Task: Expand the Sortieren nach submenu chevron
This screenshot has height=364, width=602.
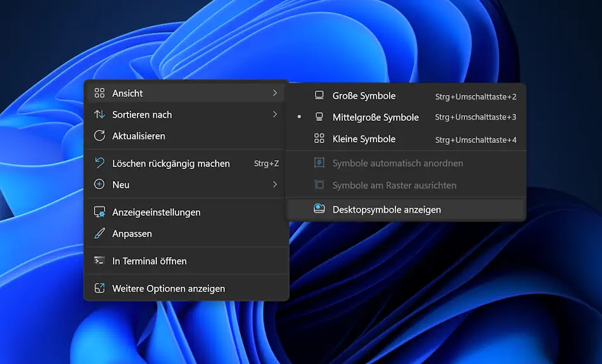Action: coord(275,115)
